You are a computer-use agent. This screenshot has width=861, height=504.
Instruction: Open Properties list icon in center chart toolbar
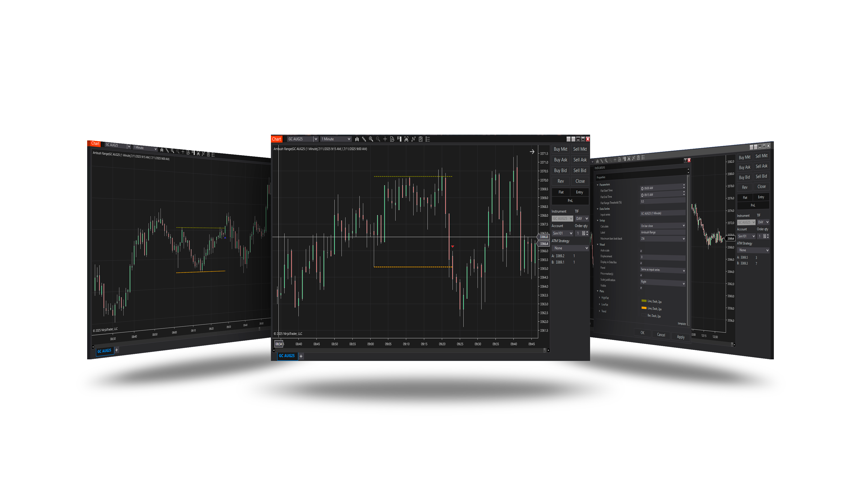coord(428,139)
